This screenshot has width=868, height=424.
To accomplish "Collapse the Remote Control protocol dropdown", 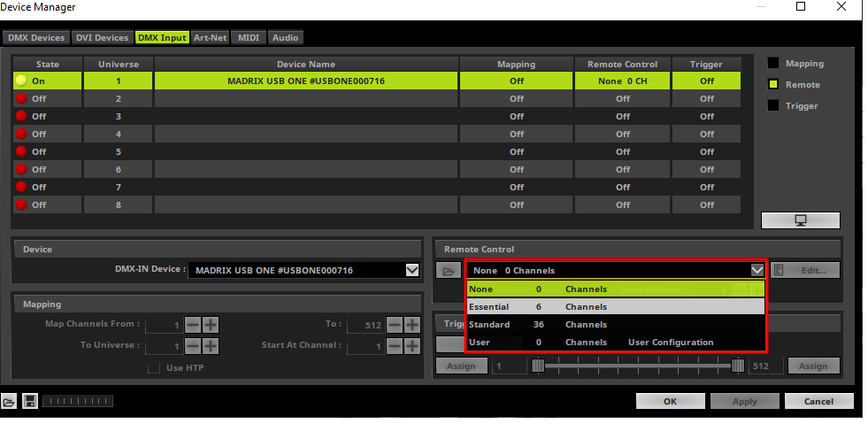I will [757, 270].
